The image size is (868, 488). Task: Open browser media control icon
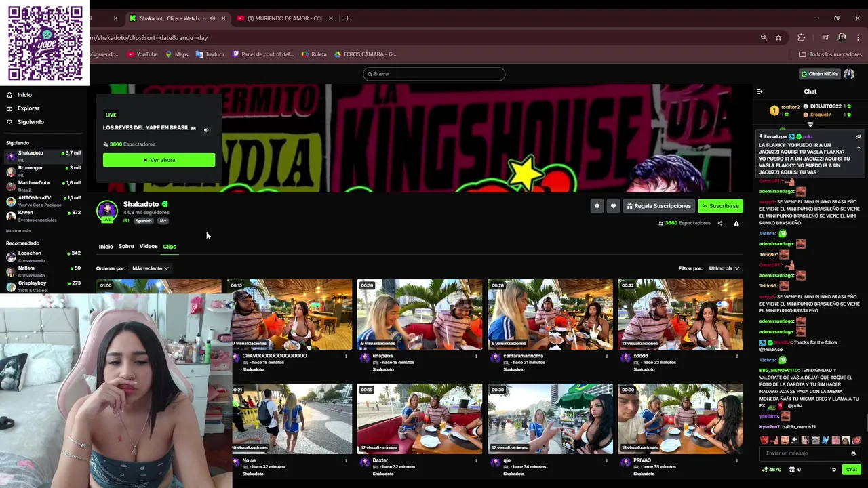coord(825,37)
